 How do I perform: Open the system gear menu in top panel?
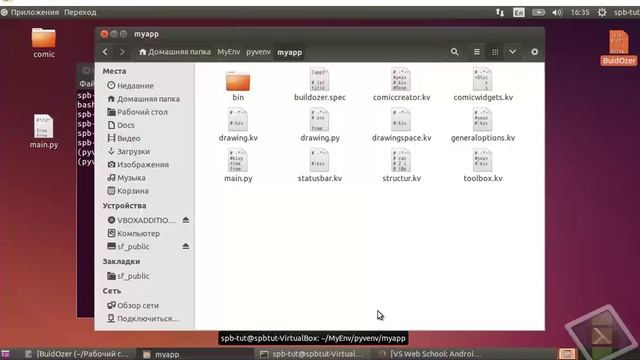click(x=602, y=12)
